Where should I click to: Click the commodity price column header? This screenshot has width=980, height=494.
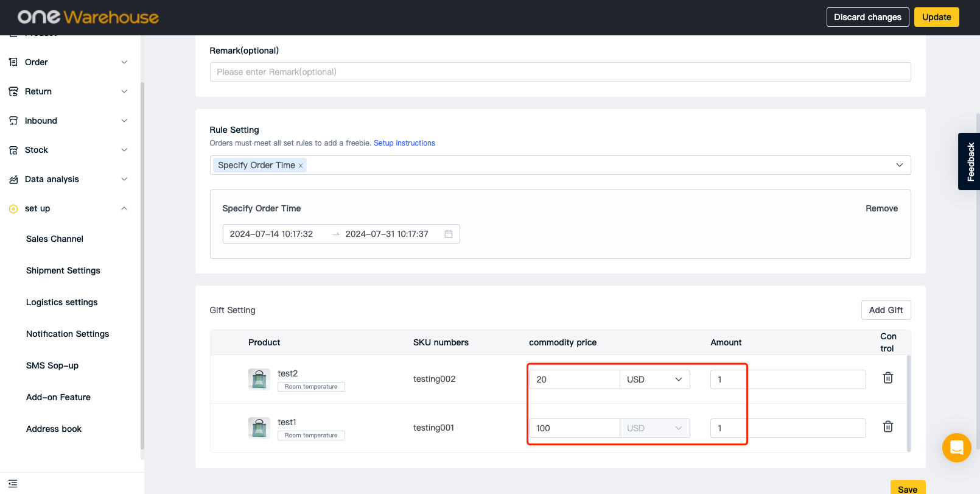tap(562, 342)
